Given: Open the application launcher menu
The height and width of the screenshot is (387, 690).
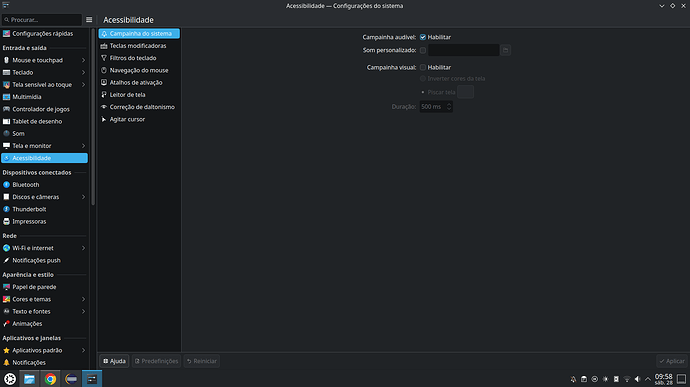Looking at the screenshot, I should (10, 379).
